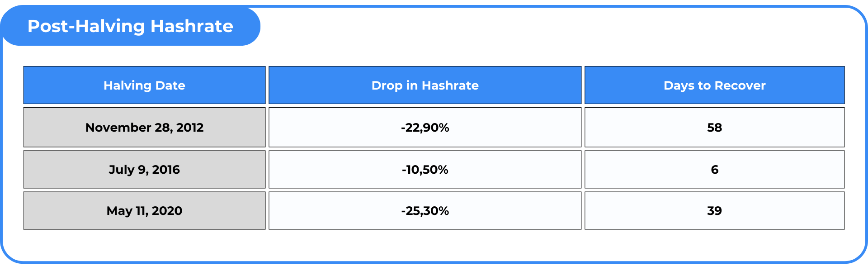Select the Drop in Hashrate column header
This screenshot has width=868, height=271.
pyautogui.click(x=425, y=86)
